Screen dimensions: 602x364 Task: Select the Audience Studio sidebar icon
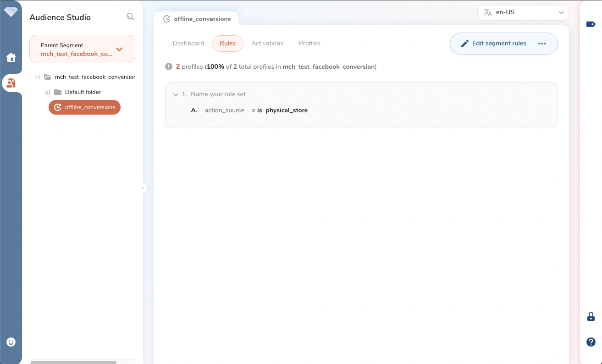coord(11,83)
